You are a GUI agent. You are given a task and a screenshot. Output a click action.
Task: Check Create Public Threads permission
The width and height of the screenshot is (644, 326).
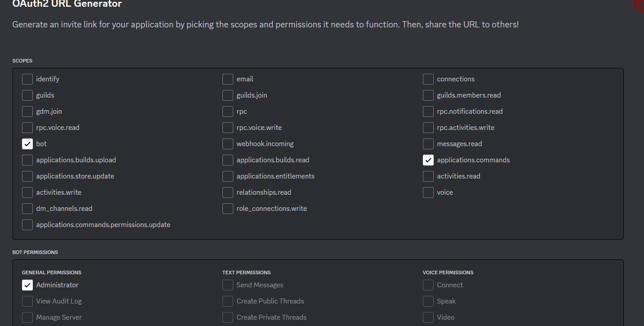point(228,301)
